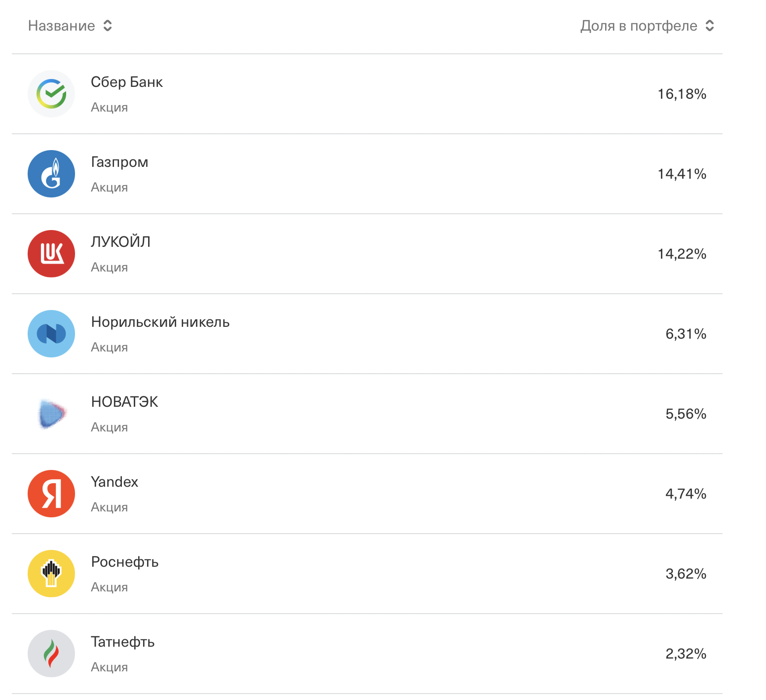Click the grey Татнефть logo
The height and width of the screenshot is (700, 766).
tap(51, 654)
